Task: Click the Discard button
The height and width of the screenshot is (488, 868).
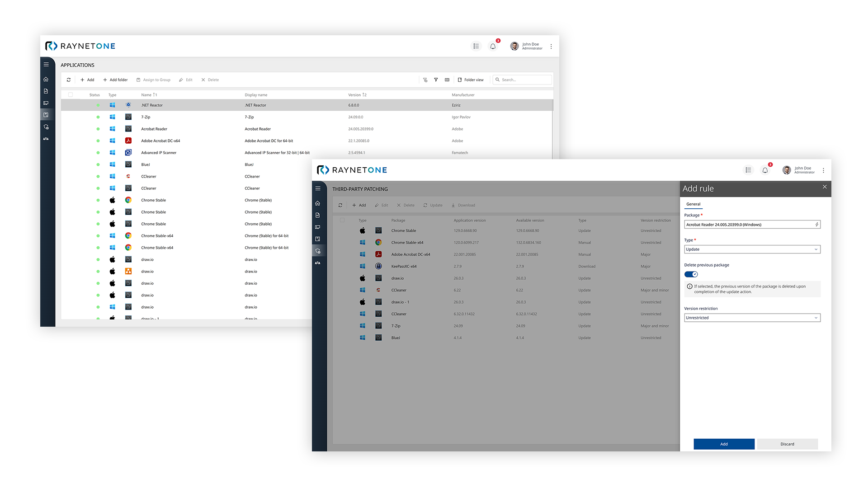Action: 787,444
